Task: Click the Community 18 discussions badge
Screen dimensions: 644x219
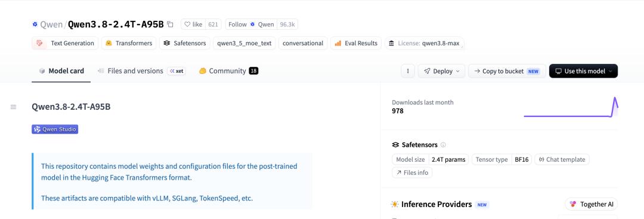Action: [253, 71]
